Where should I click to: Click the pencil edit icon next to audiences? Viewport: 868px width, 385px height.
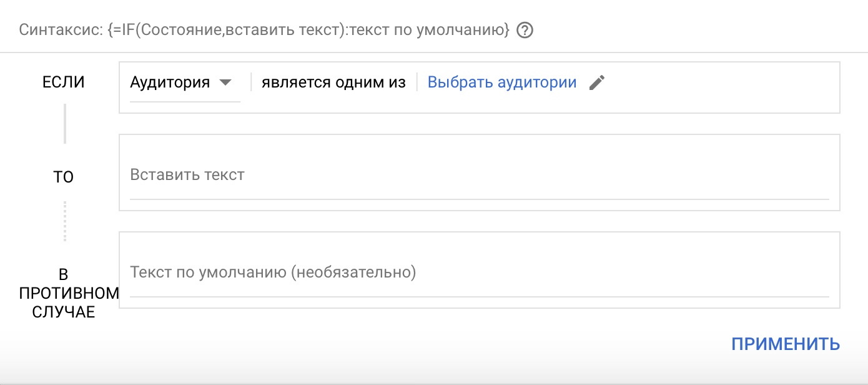pyautogui.click(x=597, y=82)
